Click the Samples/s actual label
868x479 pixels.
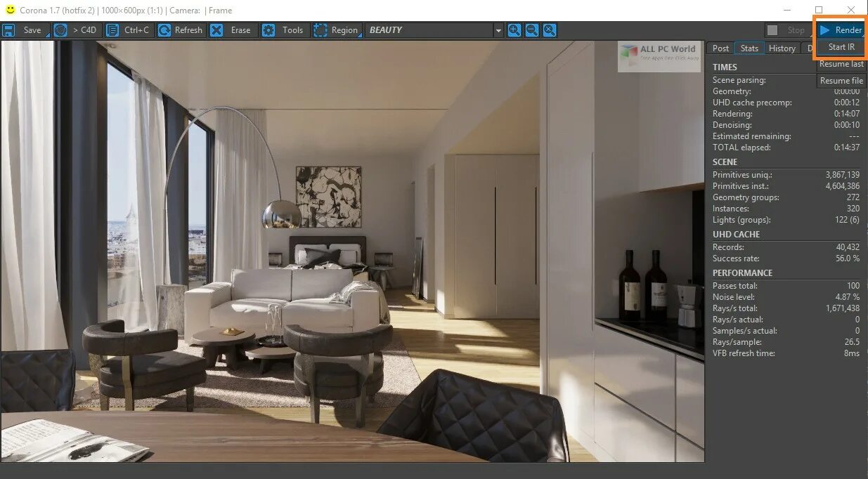click(x=744, y=331)
